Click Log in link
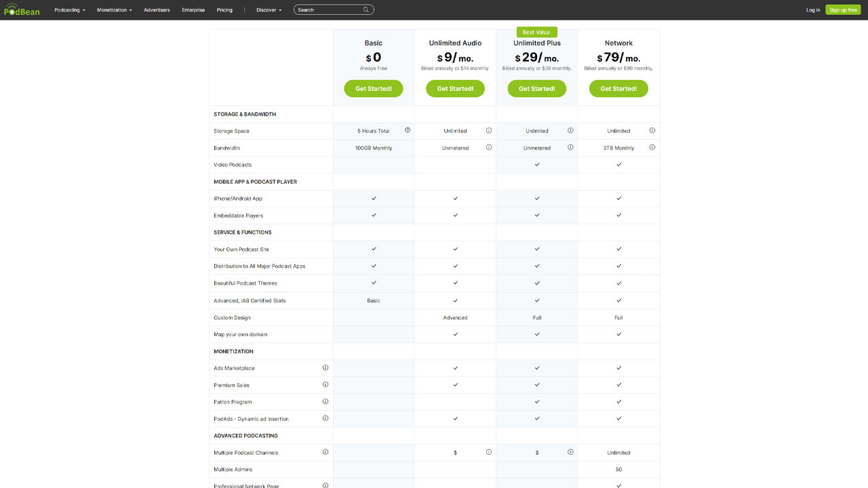Viewport: 868px width, 488px height. pos(813,10)
